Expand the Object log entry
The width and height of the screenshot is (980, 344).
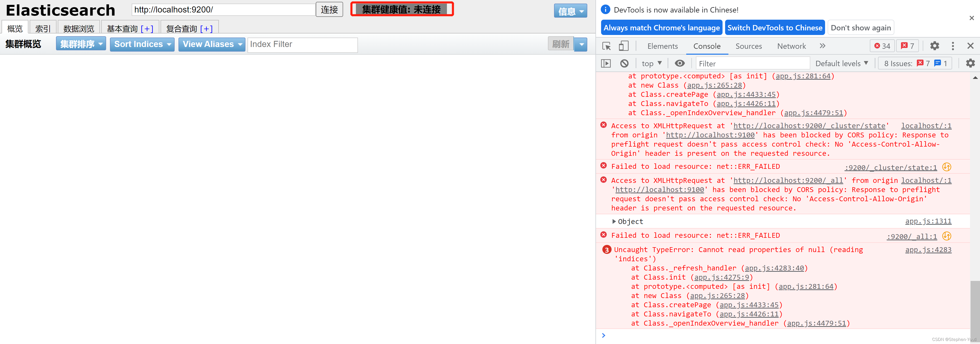click(614, 221)
